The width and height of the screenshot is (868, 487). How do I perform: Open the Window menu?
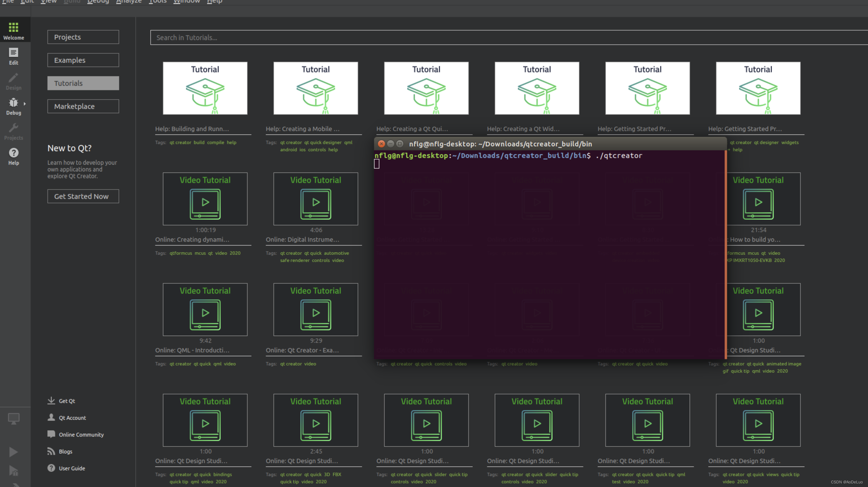[x=186, y=2]
